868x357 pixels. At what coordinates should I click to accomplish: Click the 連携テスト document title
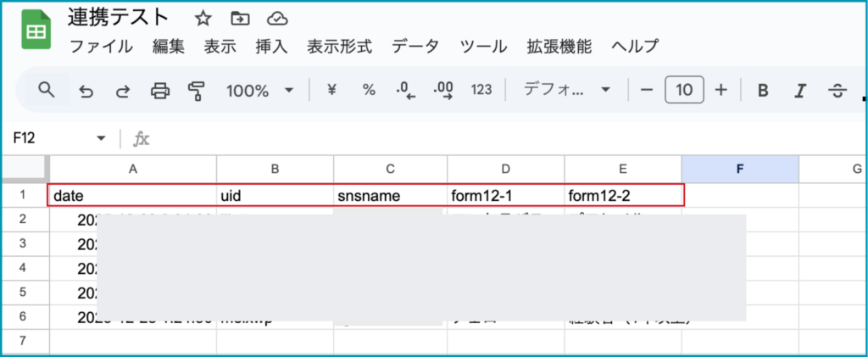click(119, 19)
